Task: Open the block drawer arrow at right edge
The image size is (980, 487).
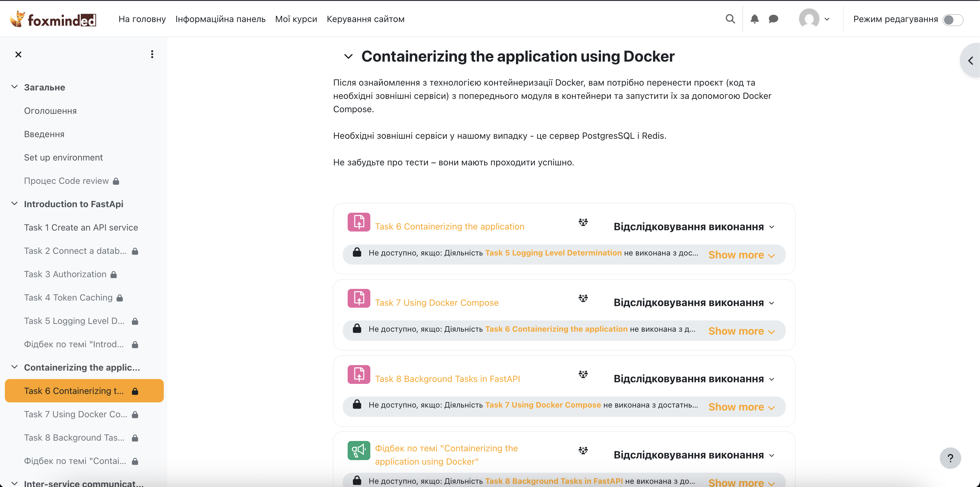Action: coord(970,61)
